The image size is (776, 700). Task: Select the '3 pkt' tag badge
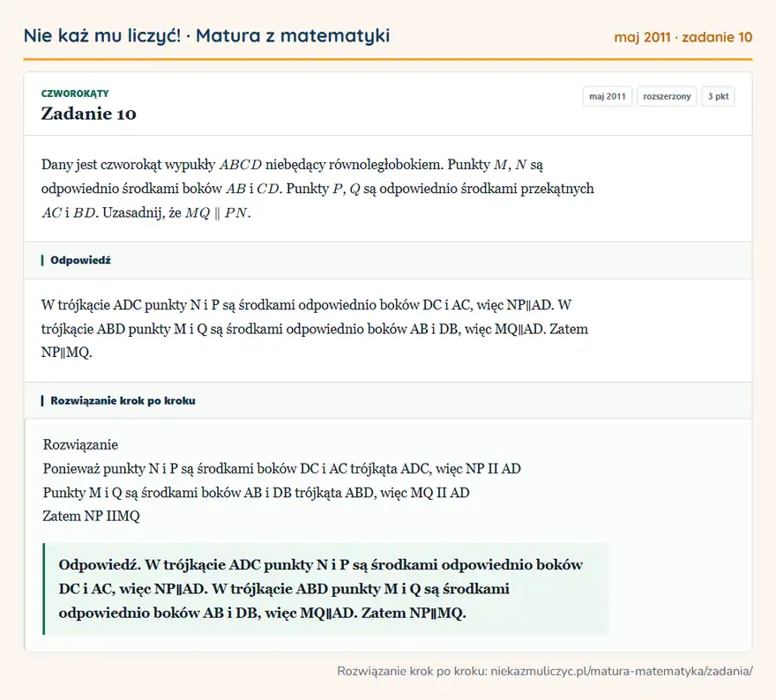point(718,96)
